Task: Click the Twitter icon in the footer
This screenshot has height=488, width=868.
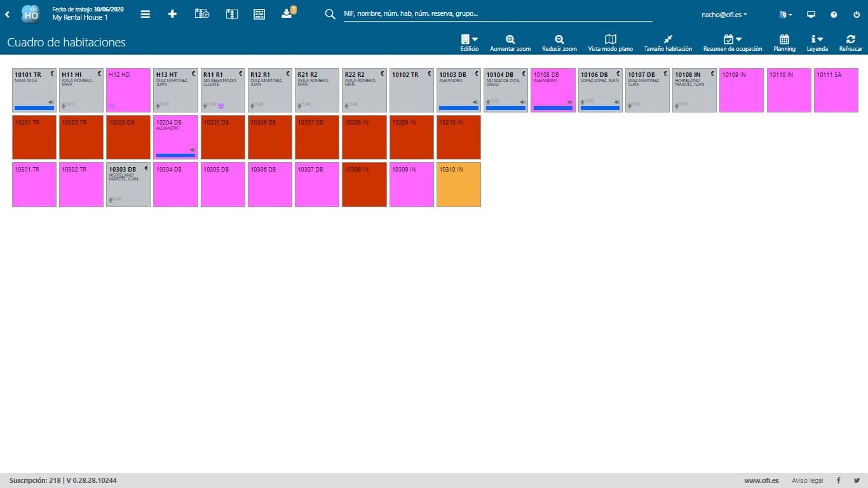Action: 857,480
